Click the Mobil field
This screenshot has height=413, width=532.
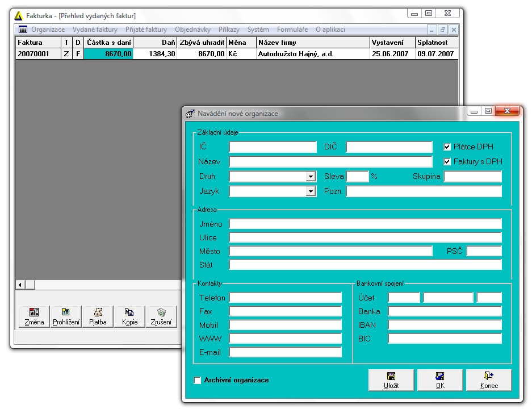click(x=286, y=325)
